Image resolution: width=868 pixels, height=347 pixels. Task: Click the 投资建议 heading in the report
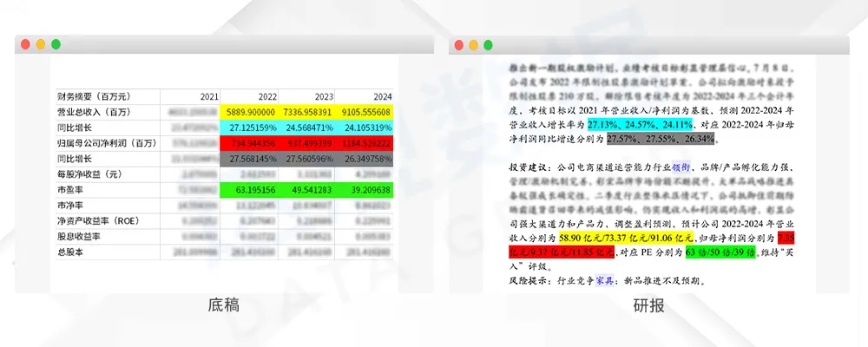tap(529, 167)
